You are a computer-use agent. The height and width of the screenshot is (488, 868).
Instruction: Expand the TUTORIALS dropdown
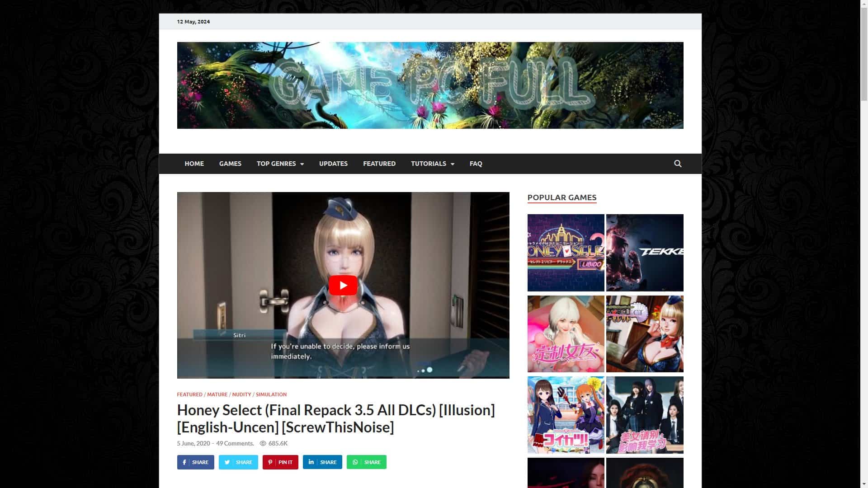[x=433, y=164]
